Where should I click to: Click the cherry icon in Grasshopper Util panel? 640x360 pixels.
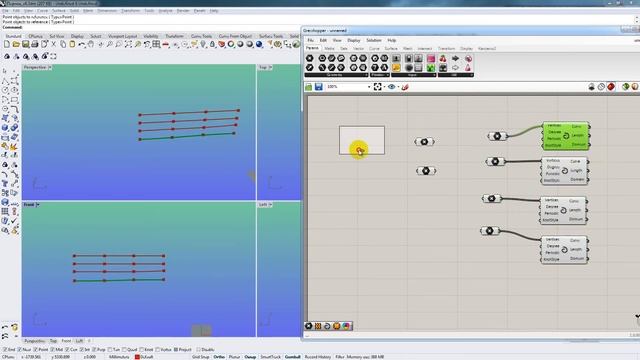pyautogui.click(x=443, y=58)
